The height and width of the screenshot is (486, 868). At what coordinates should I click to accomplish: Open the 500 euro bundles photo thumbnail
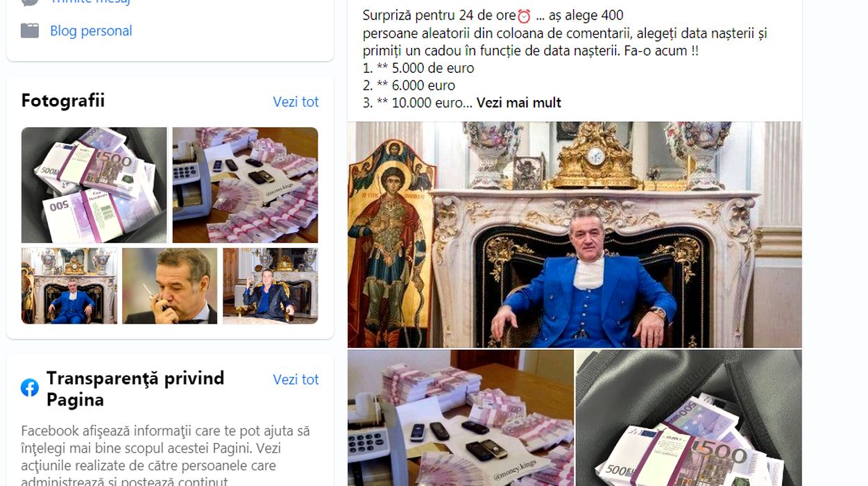(94, 185)
